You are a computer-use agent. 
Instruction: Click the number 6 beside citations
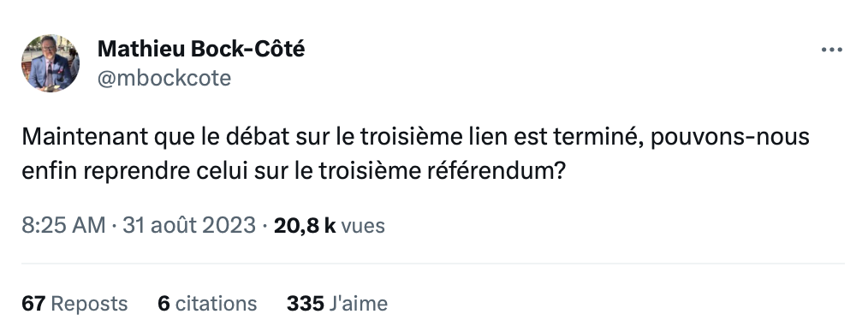[x=163, y=304]
